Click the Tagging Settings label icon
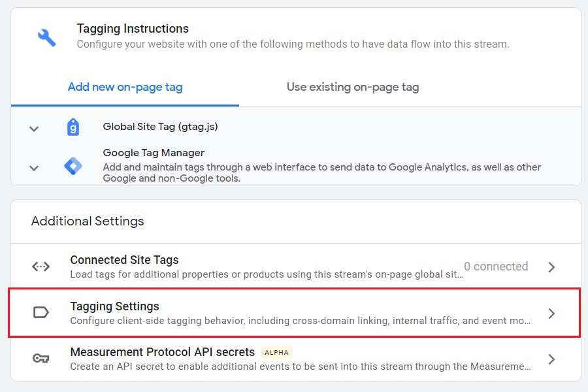Image resolution: width=588 pixels, height=392 pixels. pos(41,312)
